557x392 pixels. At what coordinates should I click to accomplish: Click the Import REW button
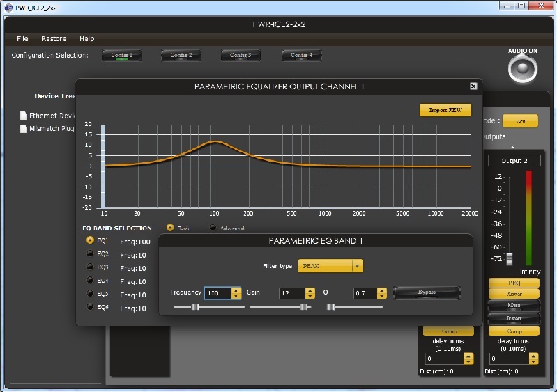pyautogui.click(x=445, y=110)
